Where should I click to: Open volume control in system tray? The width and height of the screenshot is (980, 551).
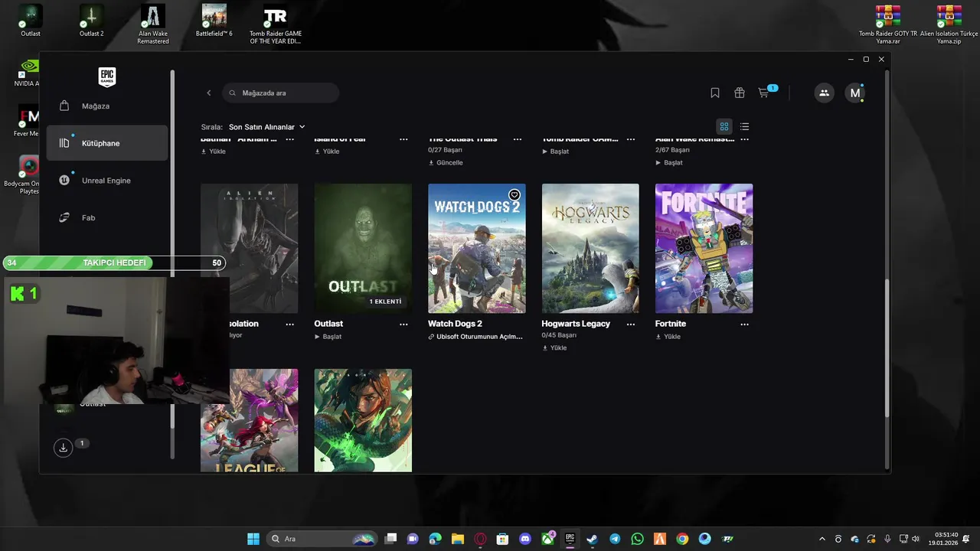click(x=916, y=539)
